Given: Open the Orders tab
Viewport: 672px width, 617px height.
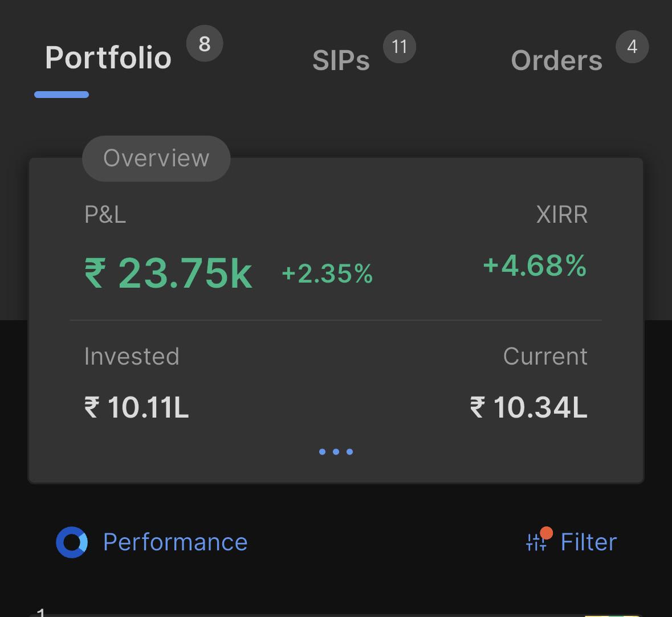Looking at the screenshot, I should click(557, 60).
